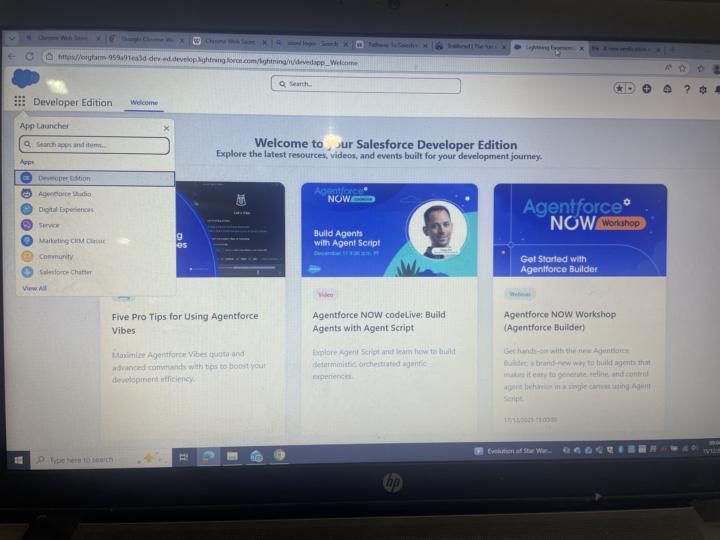Click the Read aloud icon in address bar
The image size is (720, 540).
tap(668, 68)
